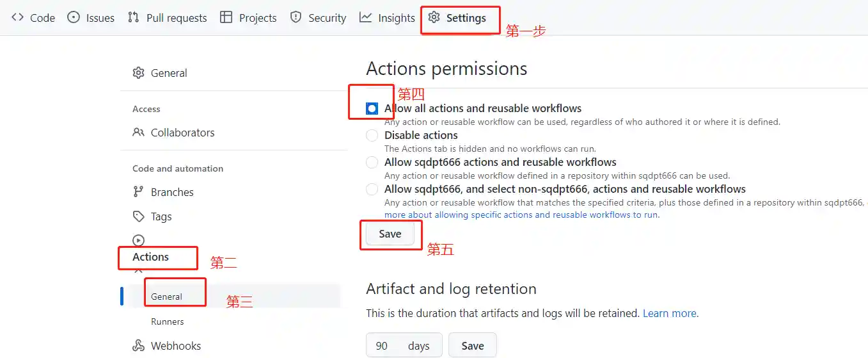Open the Runners sub-item under Actions
Image resolution: width=868 pixels, height=358 pixels.
coord(168,321)
